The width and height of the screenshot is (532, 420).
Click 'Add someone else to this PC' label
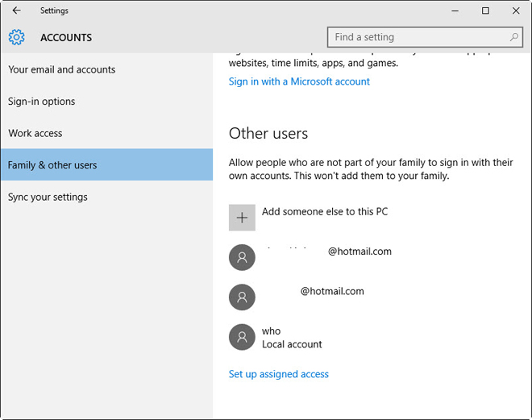(x=325, y=211)
